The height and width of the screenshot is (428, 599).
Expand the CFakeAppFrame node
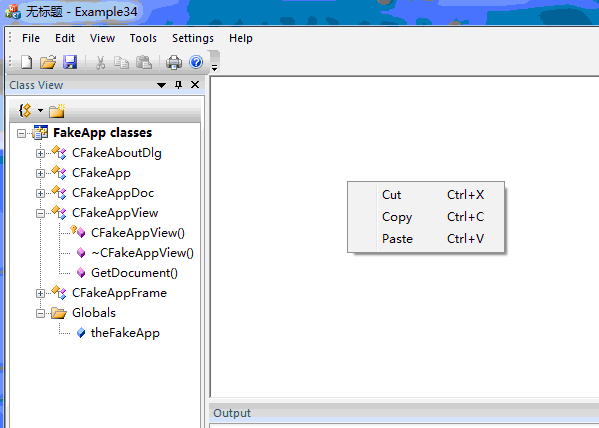coord(40,293)
